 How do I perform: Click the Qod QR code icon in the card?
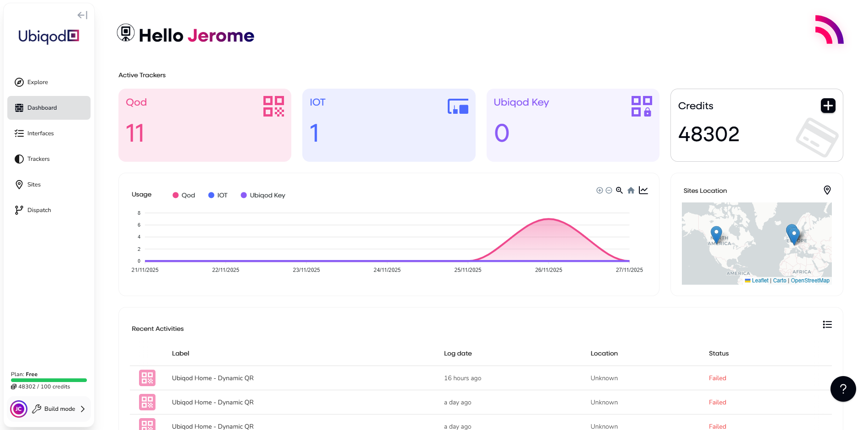[274, 106]
